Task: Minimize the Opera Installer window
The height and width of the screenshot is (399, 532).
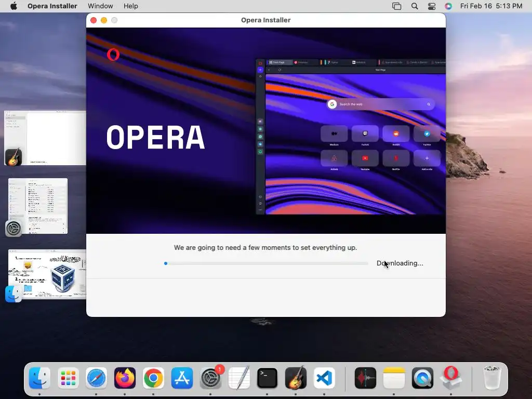Action: 104,20
